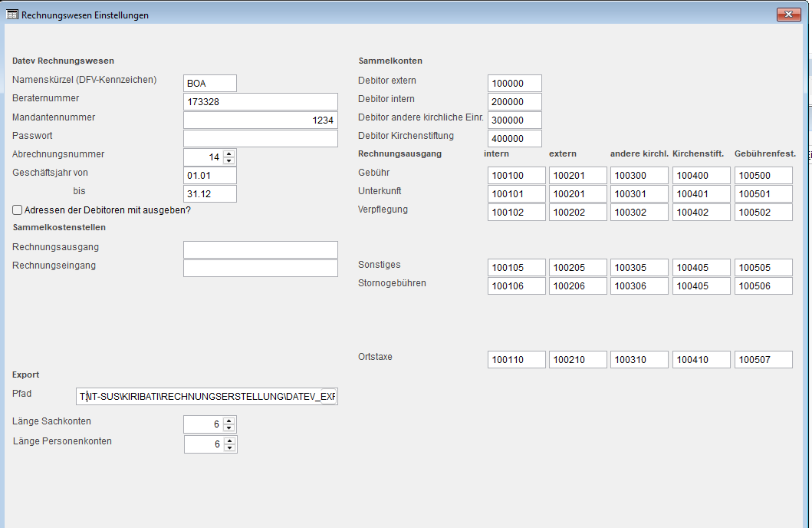This screenshot has width=812, height=528.
Task: Click the Debitor Kirchenstiftung account field
Action: 514,139
